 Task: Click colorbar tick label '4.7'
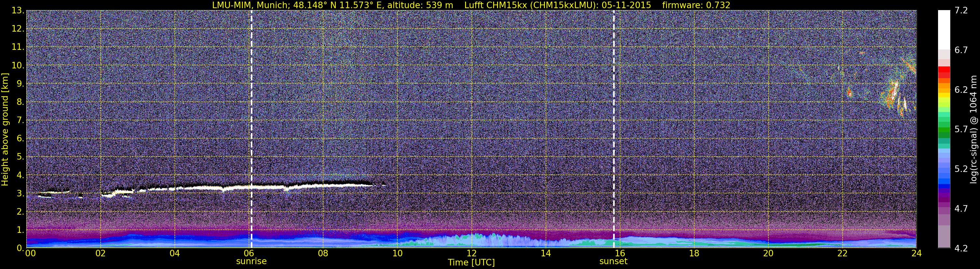[x=961, y=208]
